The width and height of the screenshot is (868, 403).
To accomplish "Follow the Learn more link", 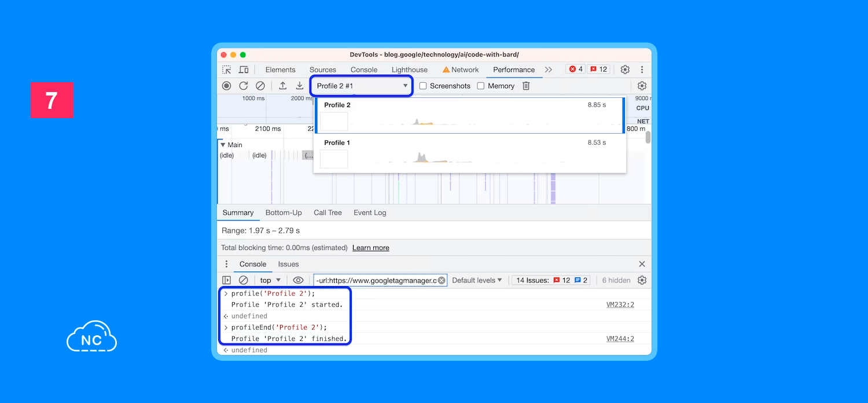I will point(371,248).
